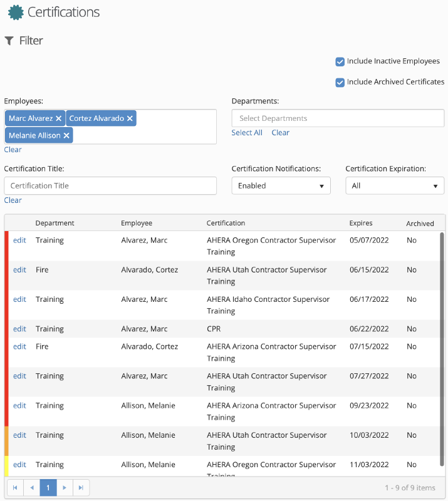Go to next page of results
This screenshot has height=501, width=448.
(x=65, y=488)
